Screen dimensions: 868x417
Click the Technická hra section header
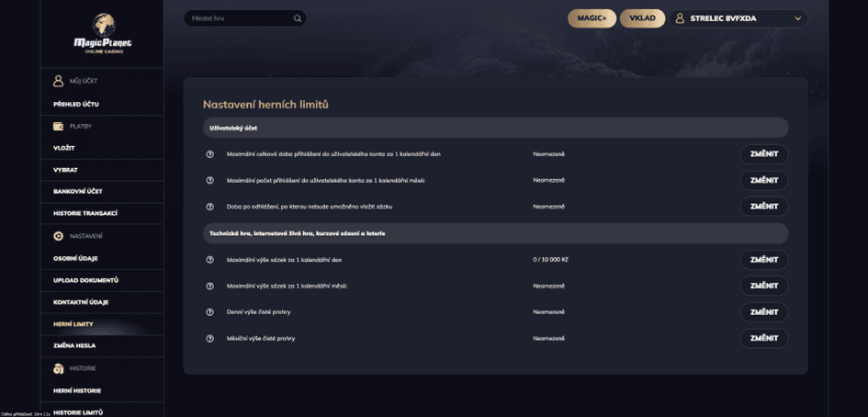pyautogui.click(x=495, y=233)
